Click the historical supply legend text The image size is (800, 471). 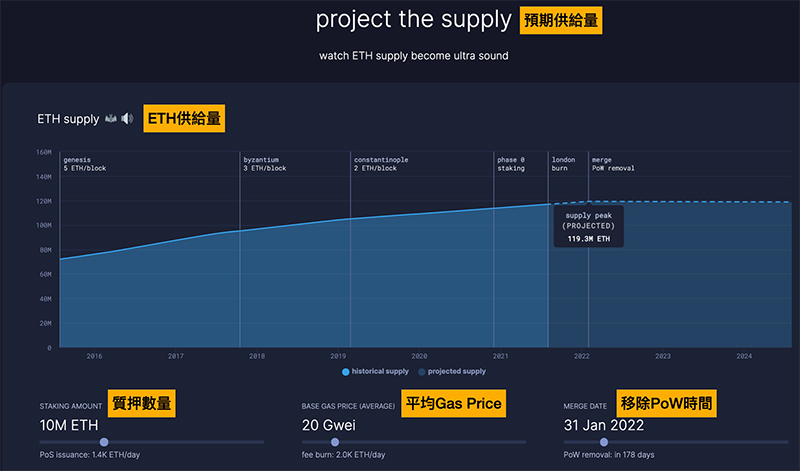click(x=380, y=371)
